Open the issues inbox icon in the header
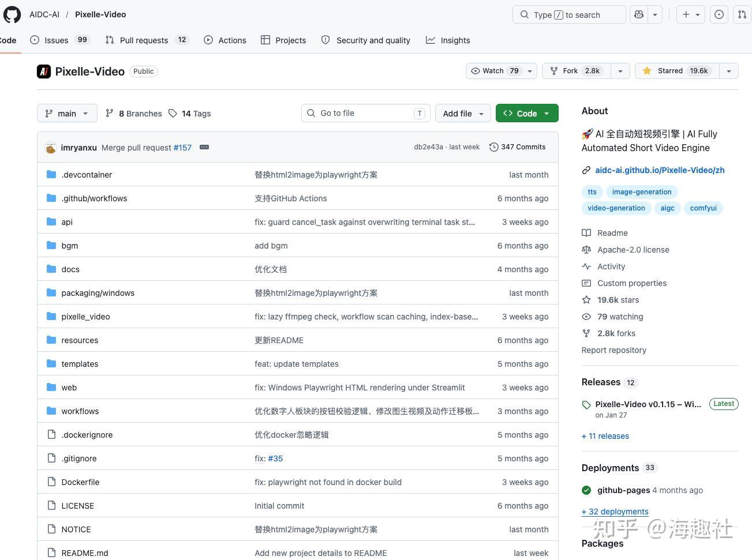The image size is (752, 560). pos(719,14)
